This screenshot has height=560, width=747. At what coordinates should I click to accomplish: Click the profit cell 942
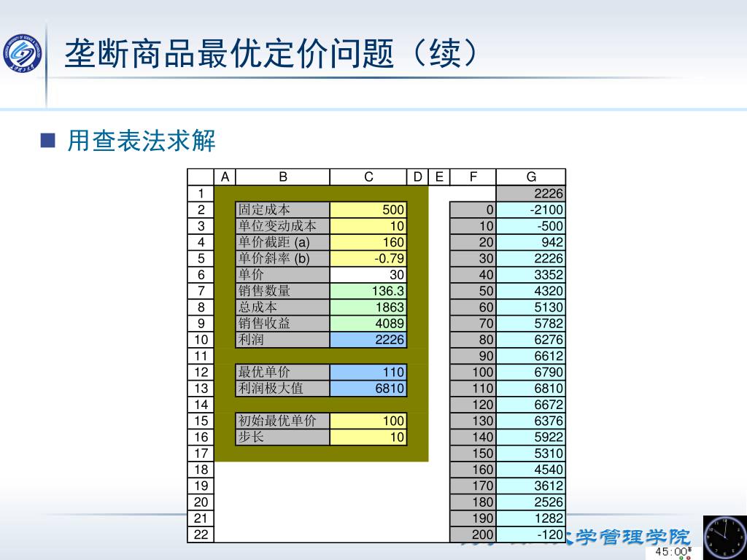pyautogui.click(x=531, y=242)
